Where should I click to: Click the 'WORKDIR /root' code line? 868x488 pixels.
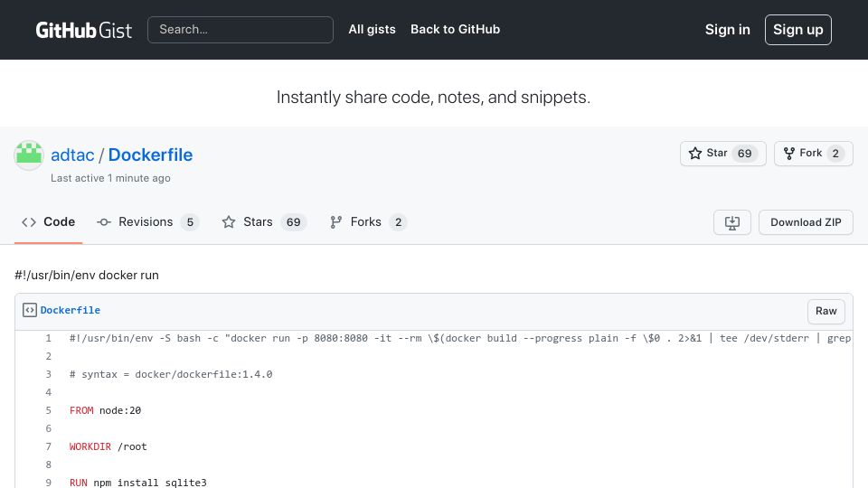point(108,446)
